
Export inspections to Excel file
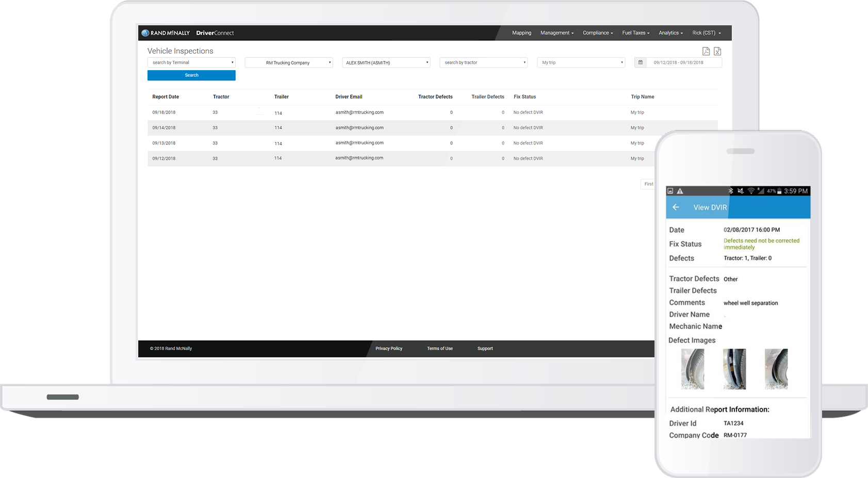coord(717,51)
